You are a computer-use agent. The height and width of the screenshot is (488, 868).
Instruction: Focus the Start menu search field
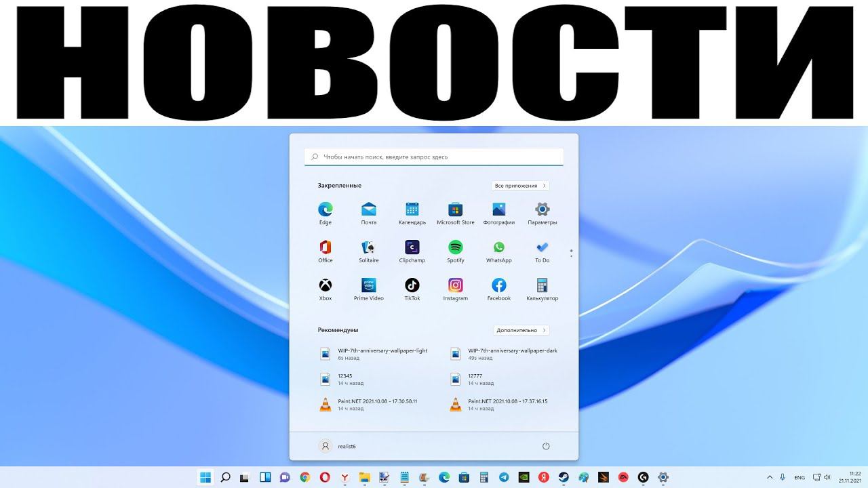[434, 157]
